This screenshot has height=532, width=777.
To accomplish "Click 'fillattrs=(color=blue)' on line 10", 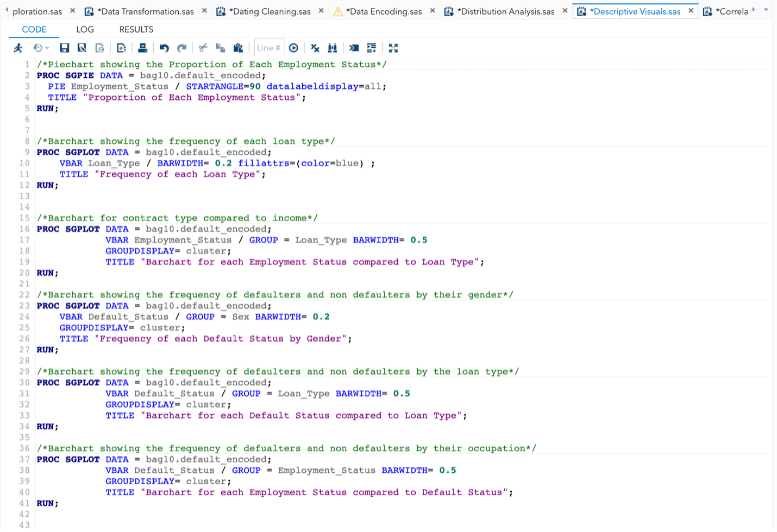I will click(x=301, y=163).
